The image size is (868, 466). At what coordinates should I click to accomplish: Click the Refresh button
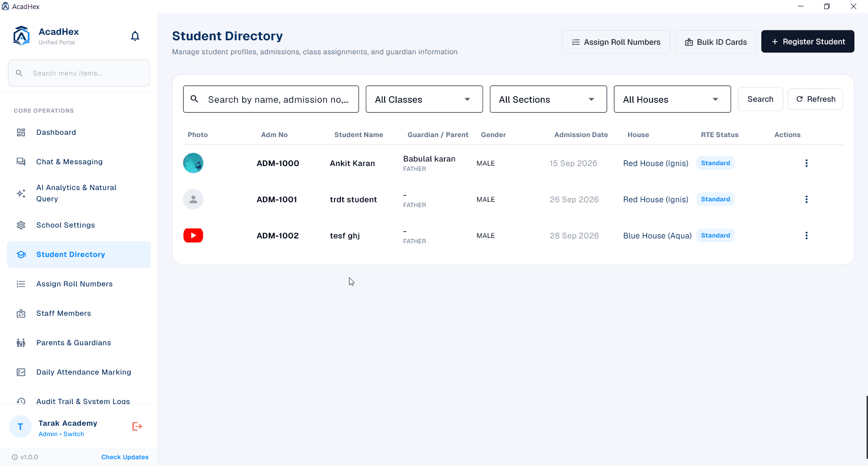tap(815, 99)
